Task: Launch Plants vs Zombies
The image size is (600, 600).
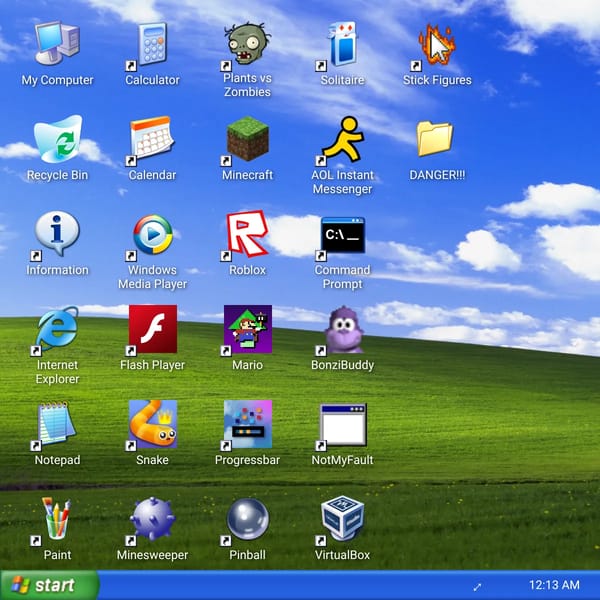Action: 248,44
